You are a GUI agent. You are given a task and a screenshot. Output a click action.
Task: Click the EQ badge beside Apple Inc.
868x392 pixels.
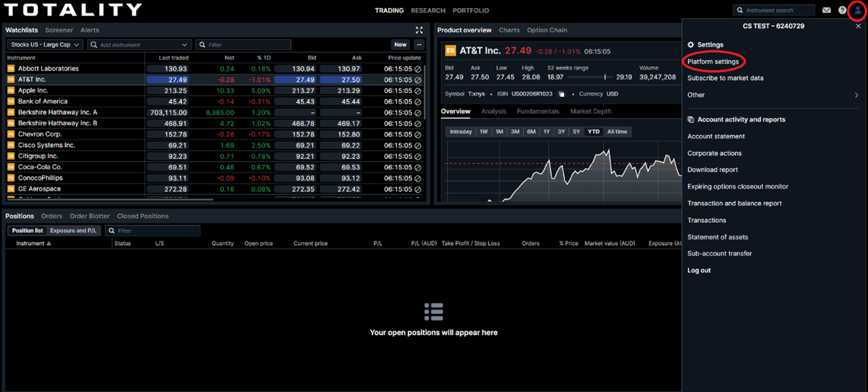[11, 90]
